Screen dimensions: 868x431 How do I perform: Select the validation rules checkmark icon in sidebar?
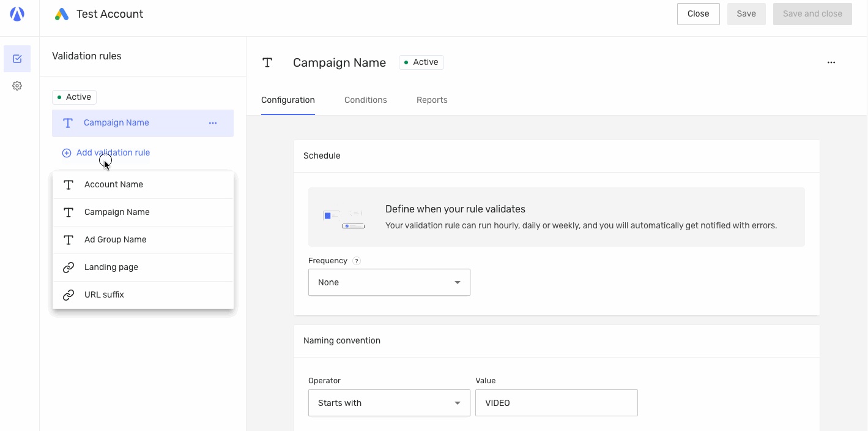[x=17, y=58]
